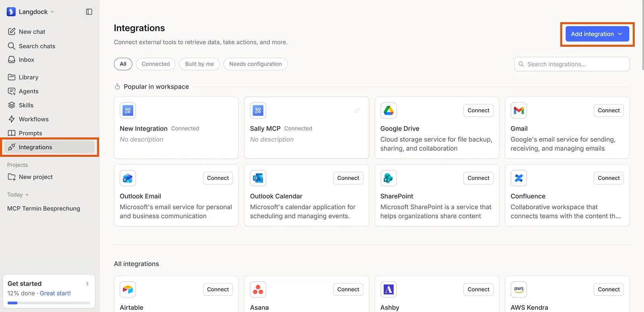
Task: Focus the Search integrations field
Action: 572,64
